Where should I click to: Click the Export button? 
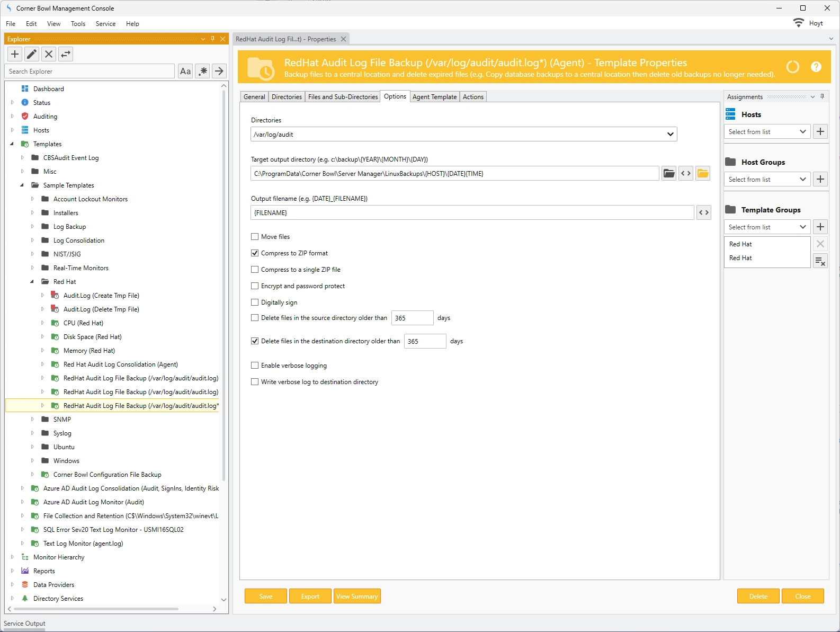point(310,597)
